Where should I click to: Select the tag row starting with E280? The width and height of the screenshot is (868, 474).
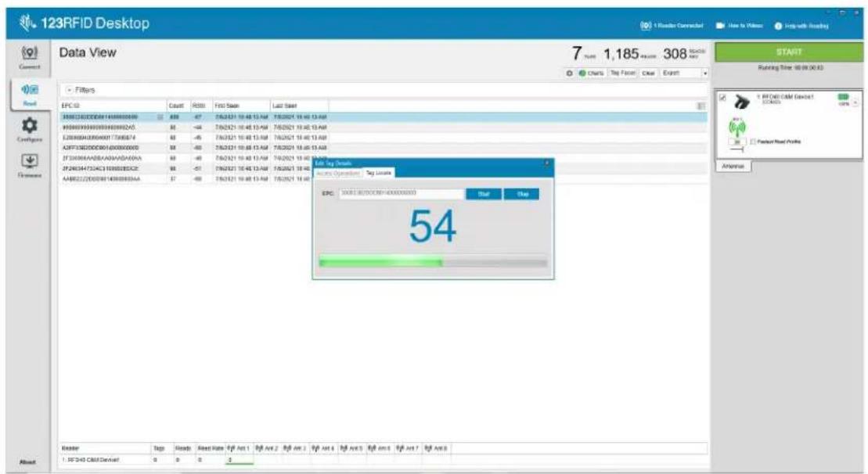383,138
